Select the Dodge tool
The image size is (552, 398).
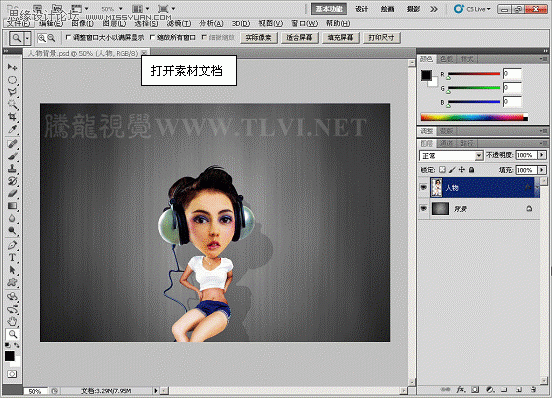tap(12, 230)
